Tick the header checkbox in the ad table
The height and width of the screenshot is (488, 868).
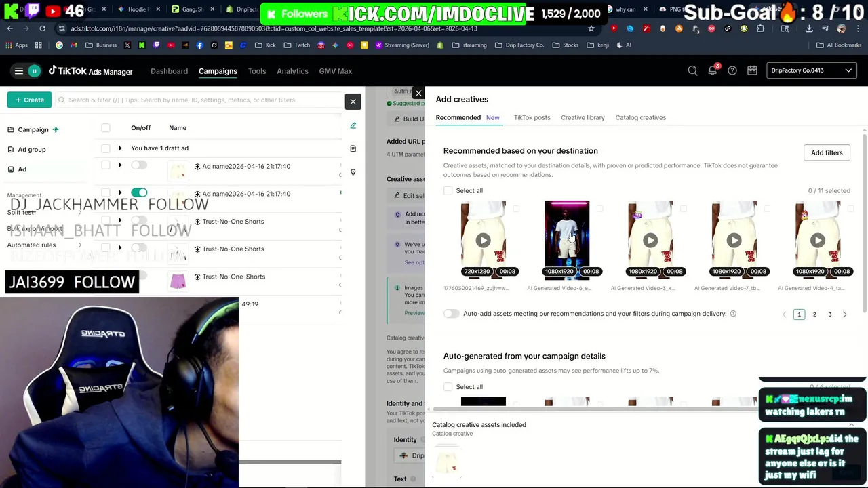[x=106, y=128]
